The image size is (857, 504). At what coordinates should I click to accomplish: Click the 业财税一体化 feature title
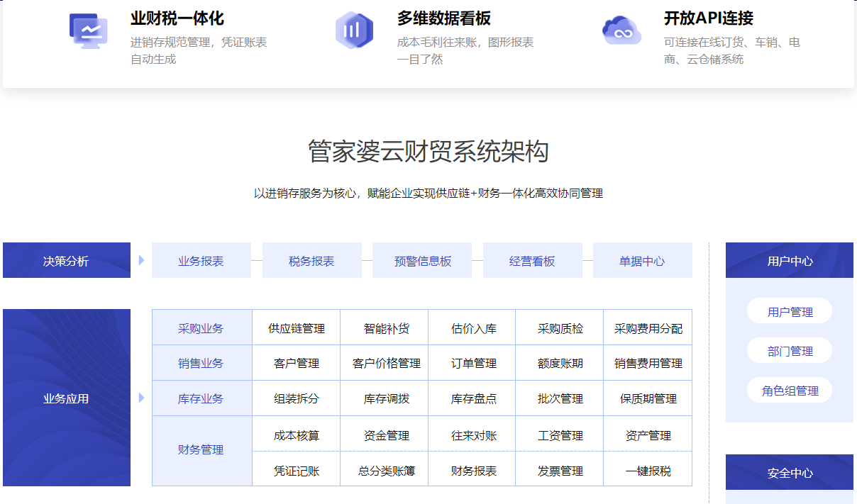point(177,18)
